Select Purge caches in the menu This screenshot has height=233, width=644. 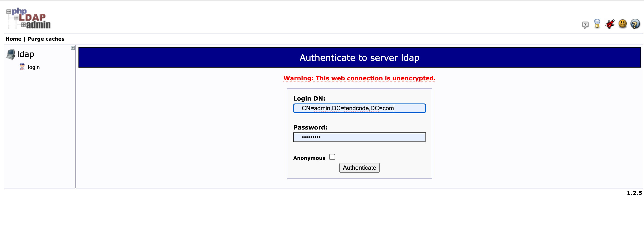[46, 39]
